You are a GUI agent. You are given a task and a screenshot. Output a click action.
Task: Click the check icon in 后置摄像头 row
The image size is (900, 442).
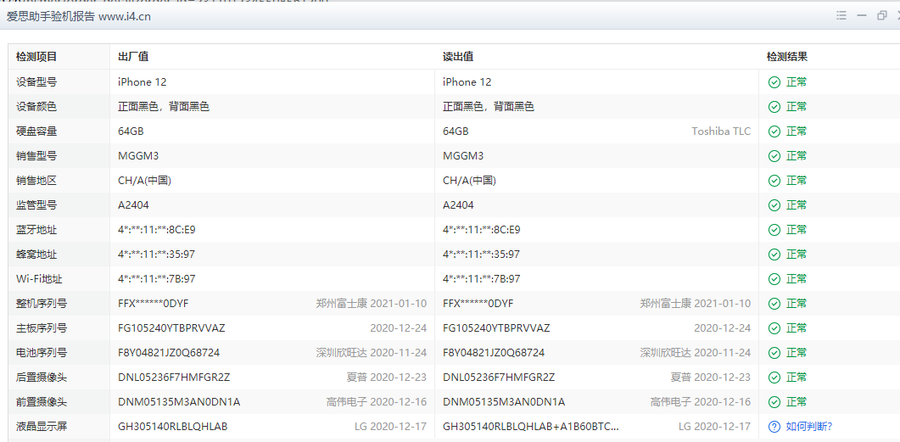(x=774, y=377)
